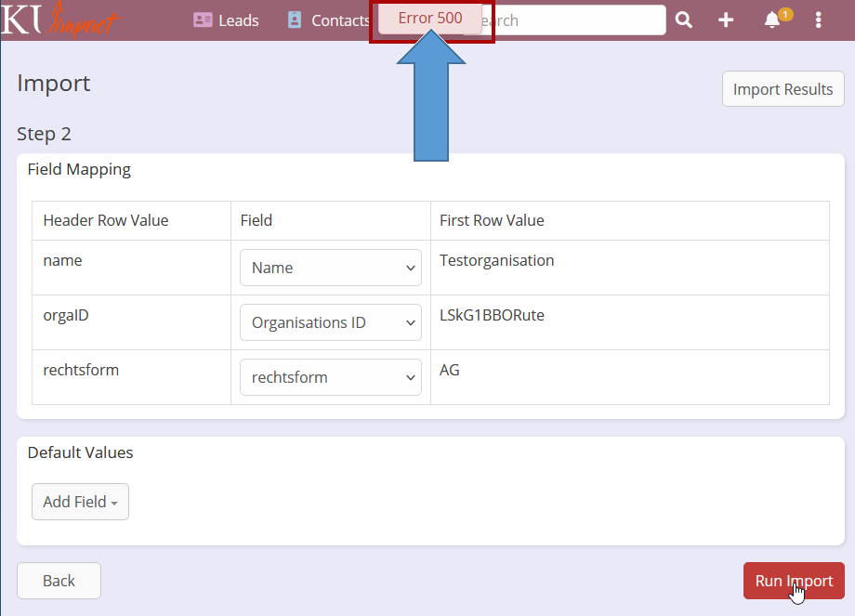
Task: Dismiss the Error 500 notification
Action: [x=430, y=19]
